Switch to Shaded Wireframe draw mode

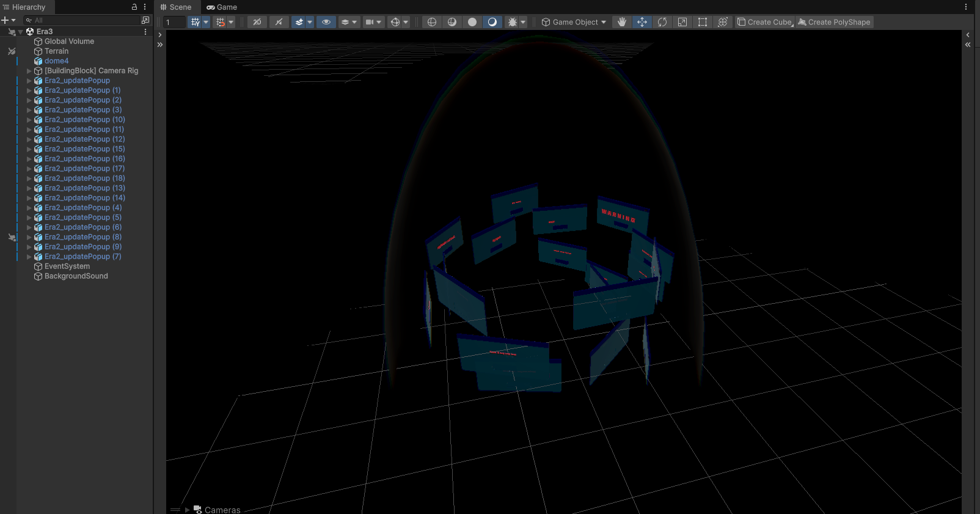click(x=452, y=22)
